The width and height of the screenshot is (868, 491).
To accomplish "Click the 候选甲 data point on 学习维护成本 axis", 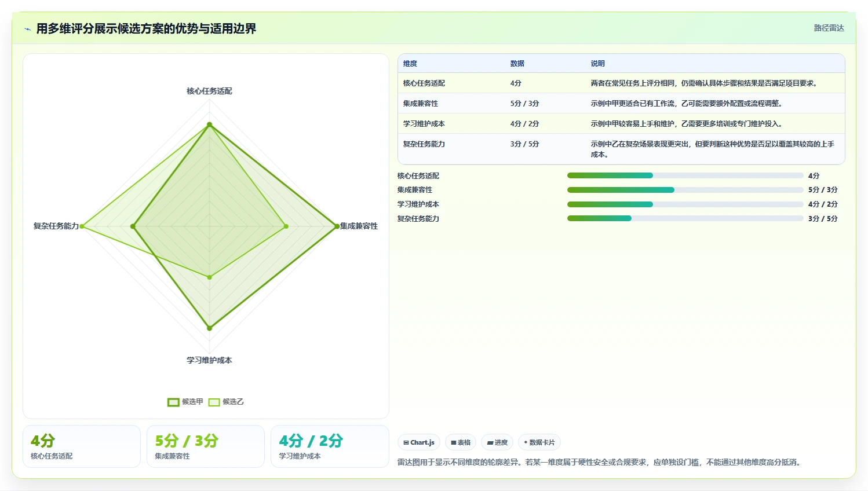I will 210,328.
